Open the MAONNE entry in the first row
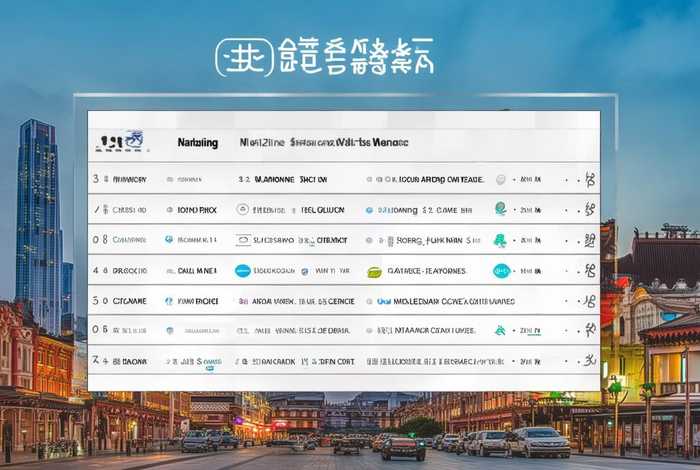This screenshot has width=700, height=470. coord(273,180)
